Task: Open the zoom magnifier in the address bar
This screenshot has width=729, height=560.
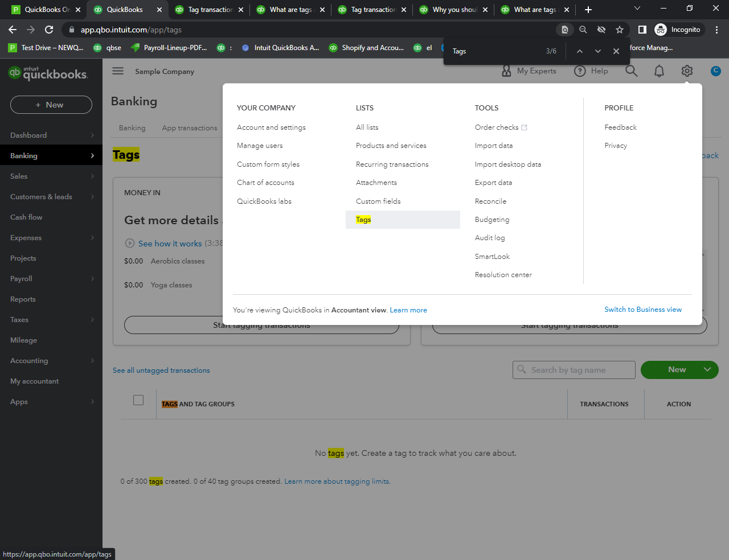Action: tap(583, 30)
